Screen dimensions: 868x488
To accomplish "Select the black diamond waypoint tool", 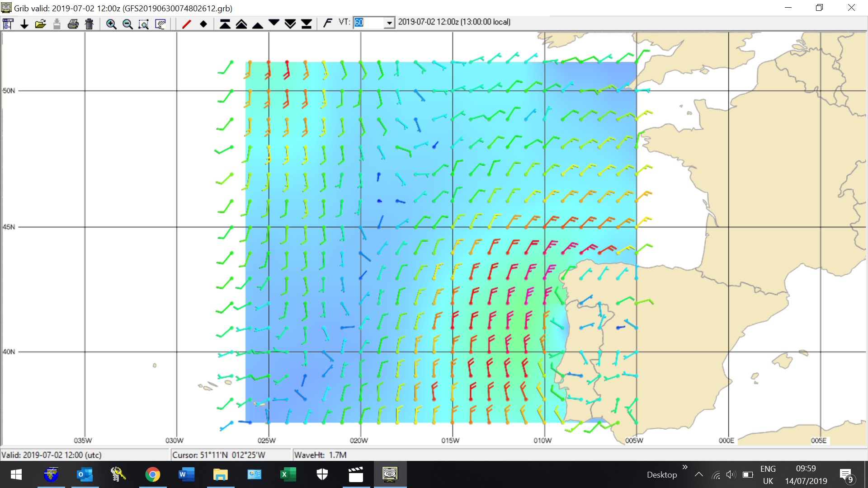I will (x=203, y=24).
